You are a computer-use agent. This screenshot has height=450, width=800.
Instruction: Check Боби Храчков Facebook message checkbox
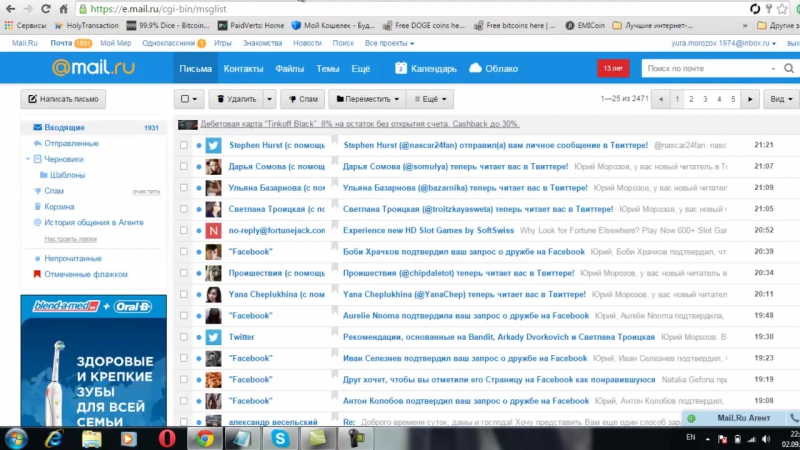coord(184,252)
